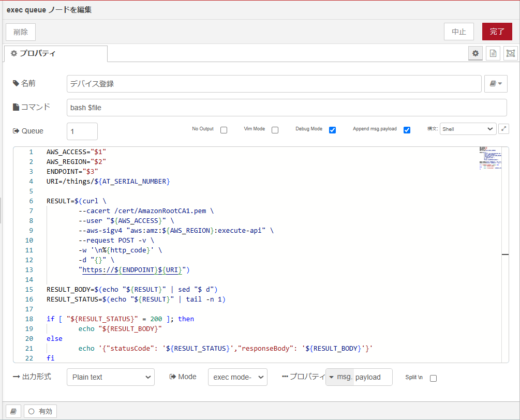Click the 中止 cancel button
Screen dimensions: 520x420
[459, 32]
